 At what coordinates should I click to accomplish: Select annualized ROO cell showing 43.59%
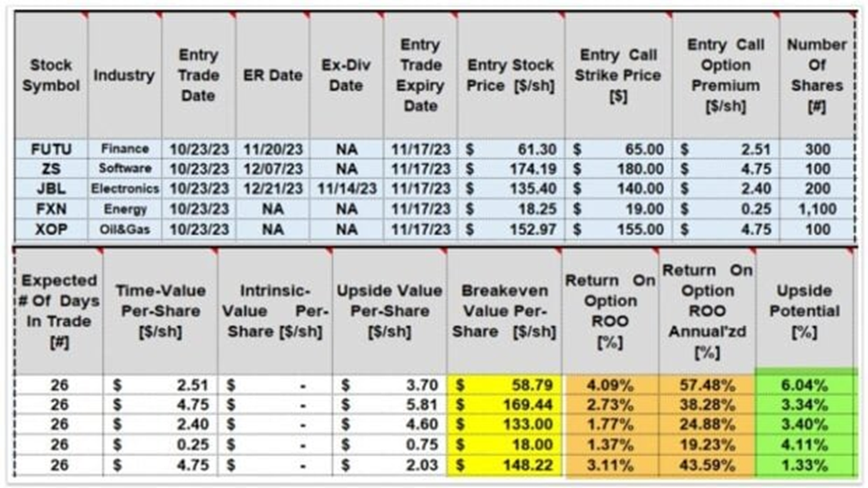click(x=707, y=466)
